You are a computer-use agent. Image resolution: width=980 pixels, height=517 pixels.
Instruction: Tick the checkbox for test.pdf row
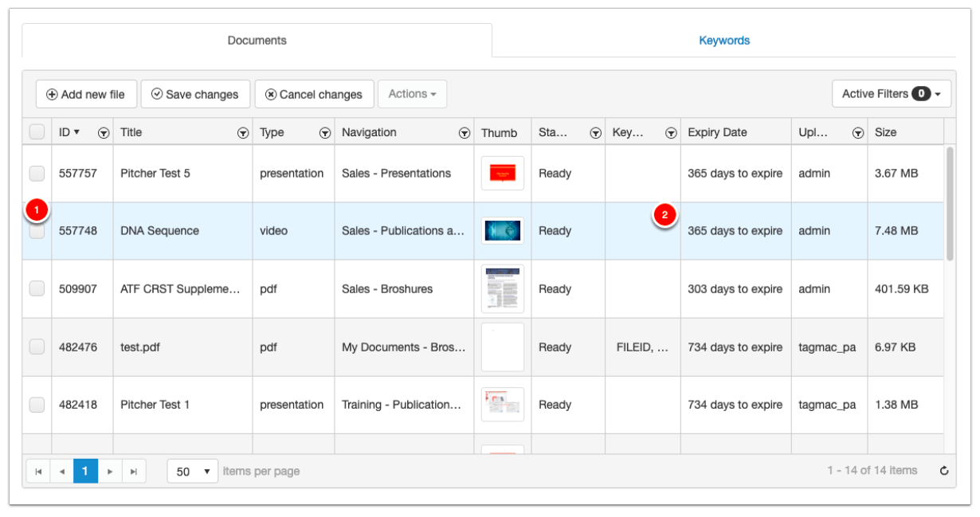37,347
